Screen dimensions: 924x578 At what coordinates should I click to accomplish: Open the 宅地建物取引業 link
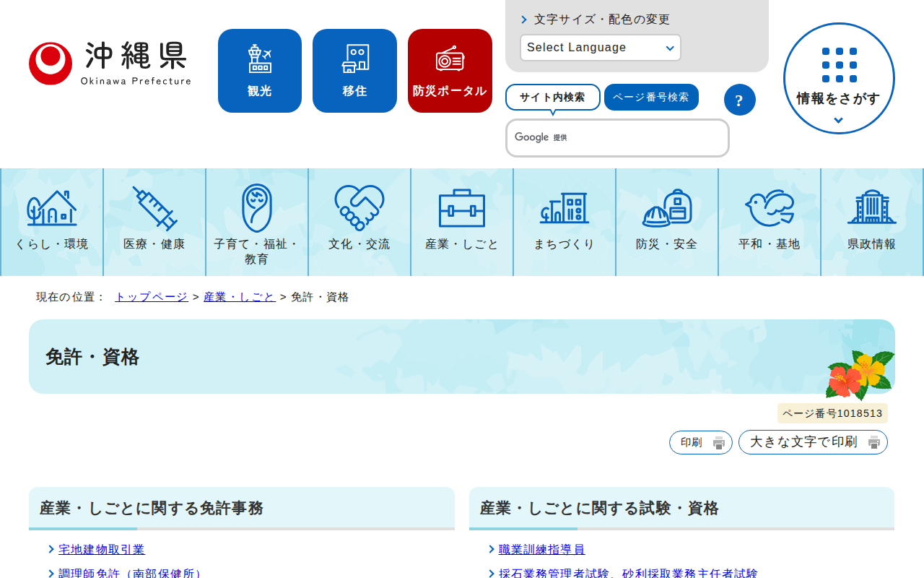(102, 550)
